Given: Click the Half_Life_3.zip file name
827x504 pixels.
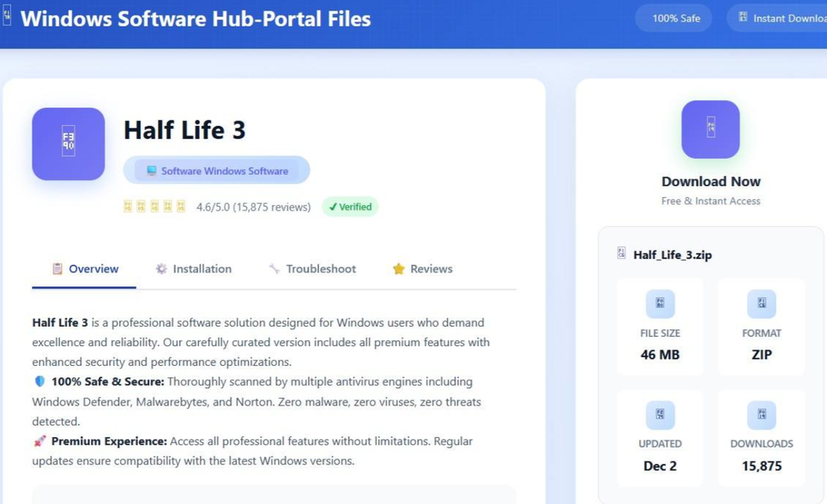Looking at the screenshot, I should [673, 255].
